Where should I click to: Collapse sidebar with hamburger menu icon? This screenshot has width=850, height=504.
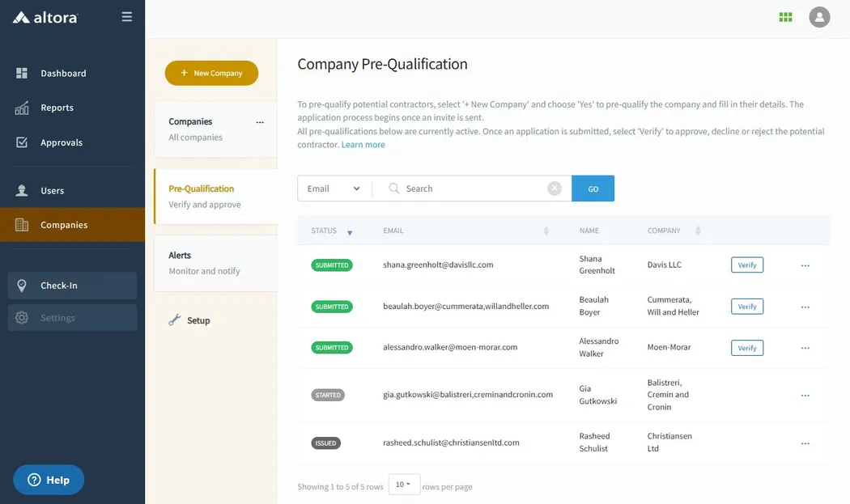click(127, 17)
